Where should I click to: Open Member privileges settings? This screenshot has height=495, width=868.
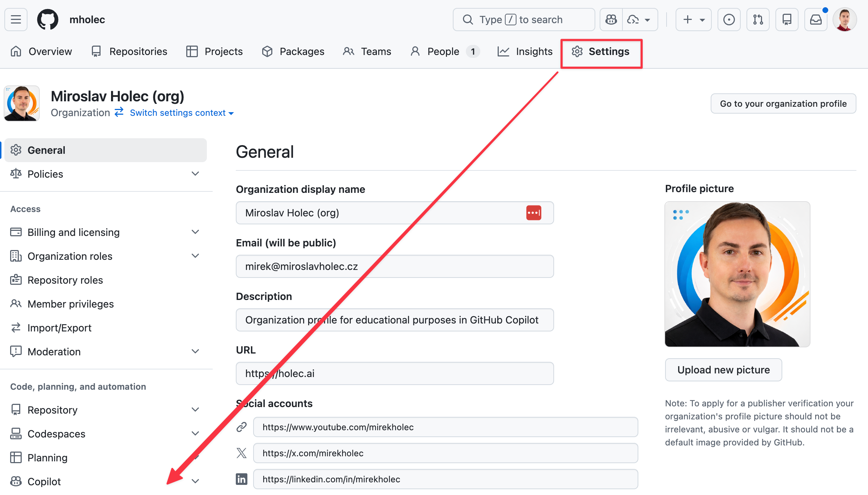pyautogui.click(x=71, y=304)
